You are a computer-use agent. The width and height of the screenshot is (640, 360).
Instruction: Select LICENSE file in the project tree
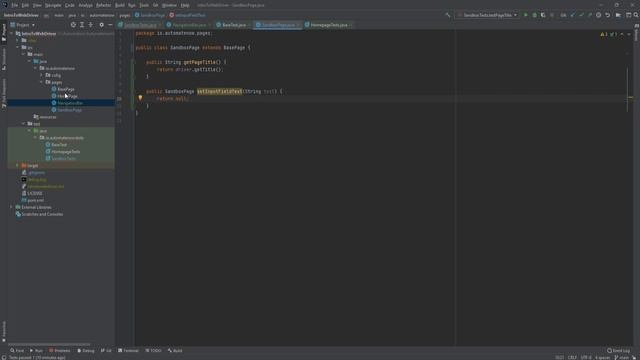click(34, 193)
